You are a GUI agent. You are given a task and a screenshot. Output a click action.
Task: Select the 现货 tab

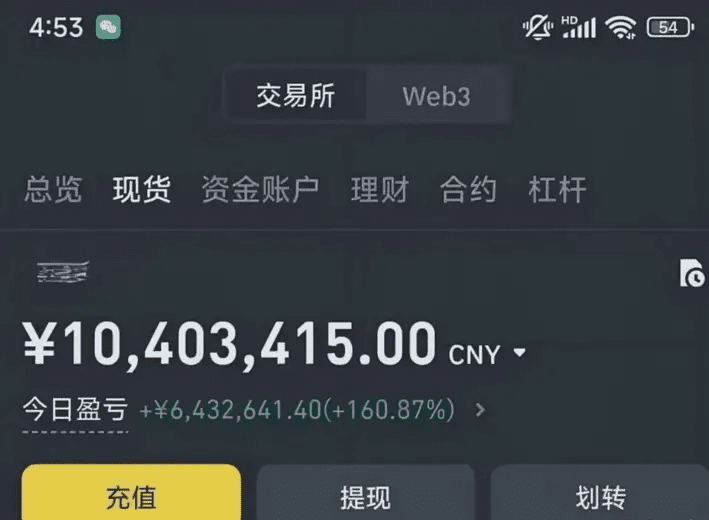(142, 189)
